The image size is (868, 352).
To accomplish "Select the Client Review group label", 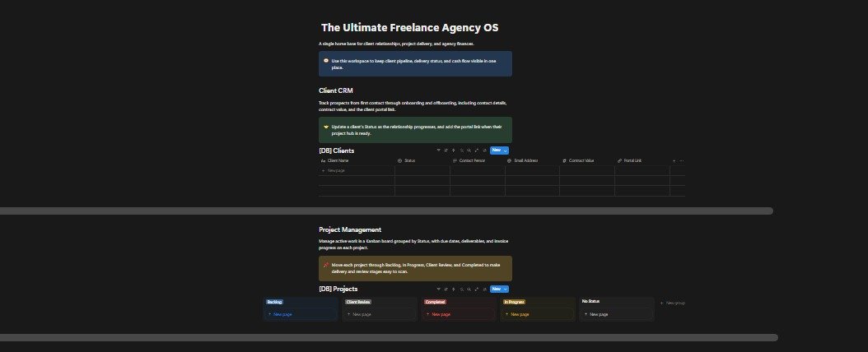I will pyautogui.click(x=358, y=303).
